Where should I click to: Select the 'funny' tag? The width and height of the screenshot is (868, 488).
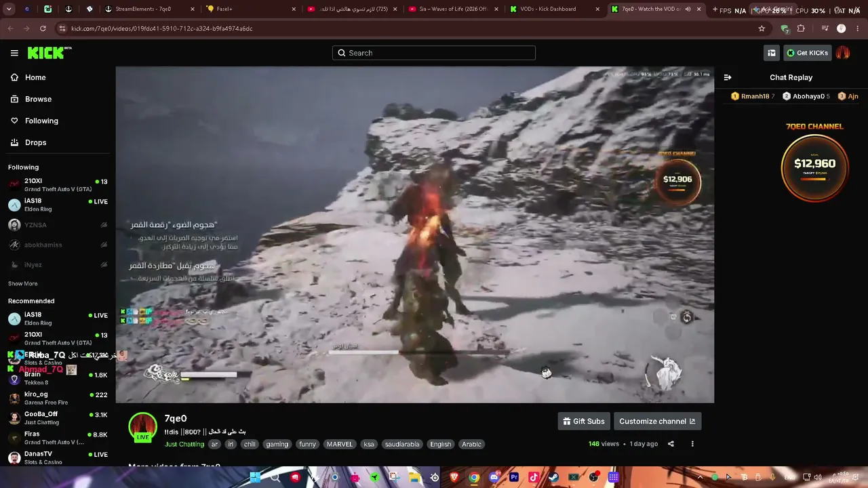pos(308,445)
